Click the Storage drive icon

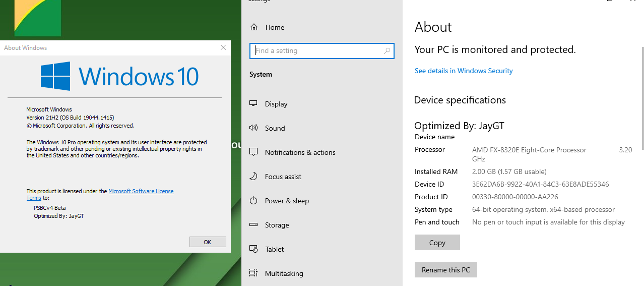pos(253,225)
